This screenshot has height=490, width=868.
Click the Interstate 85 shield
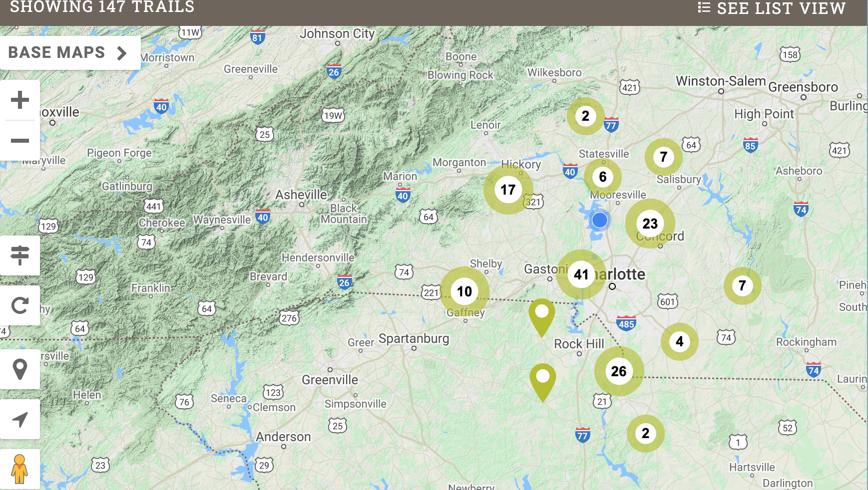(750, 145)
